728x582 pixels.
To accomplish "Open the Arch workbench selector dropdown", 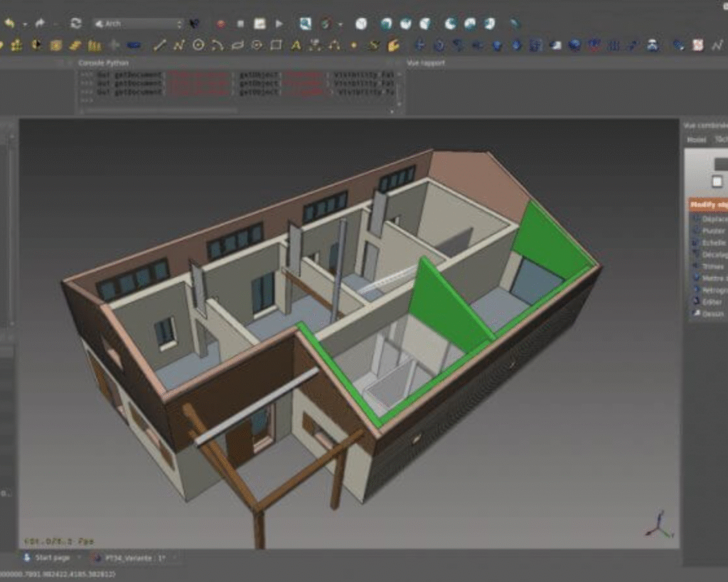I will pyautogui.click(x=138, y=23).
